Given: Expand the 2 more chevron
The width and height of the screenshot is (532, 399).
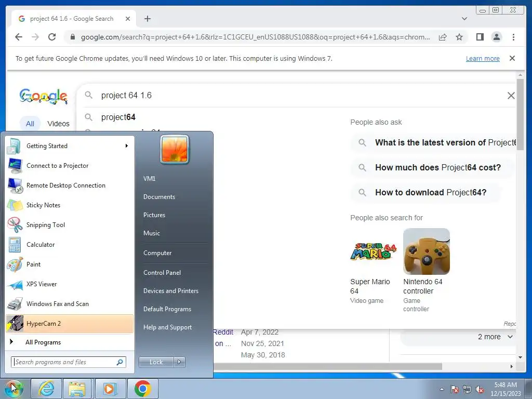Looking at the screenshot, I should click(x=510, y=337).
